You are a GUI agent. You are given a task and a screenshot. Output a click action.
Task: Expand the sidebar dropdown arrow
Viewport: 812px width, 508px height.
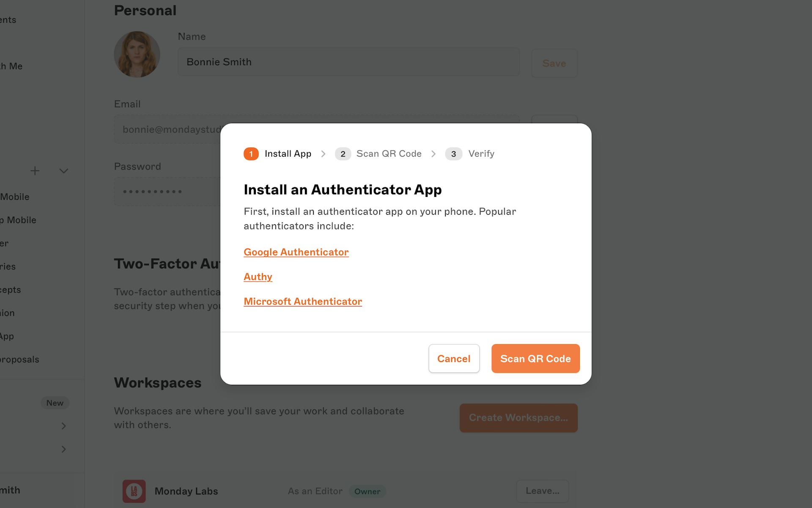tap(63, 170)
